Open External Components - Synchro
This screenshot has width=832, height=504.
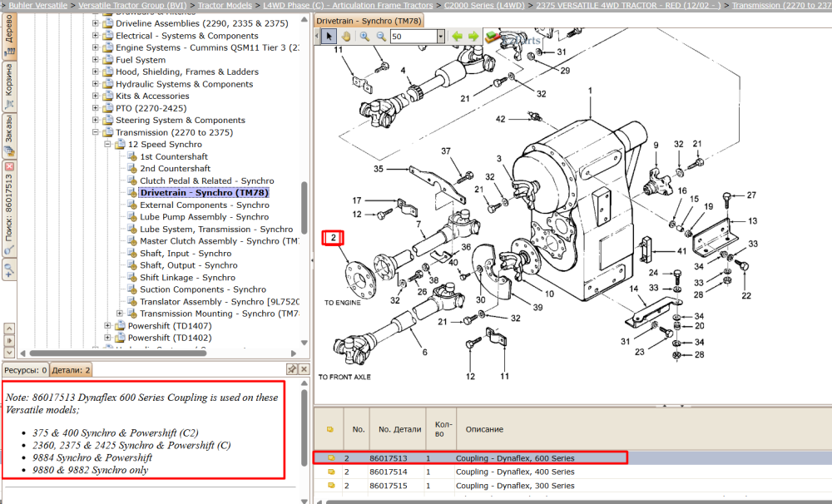pos(205,205)
